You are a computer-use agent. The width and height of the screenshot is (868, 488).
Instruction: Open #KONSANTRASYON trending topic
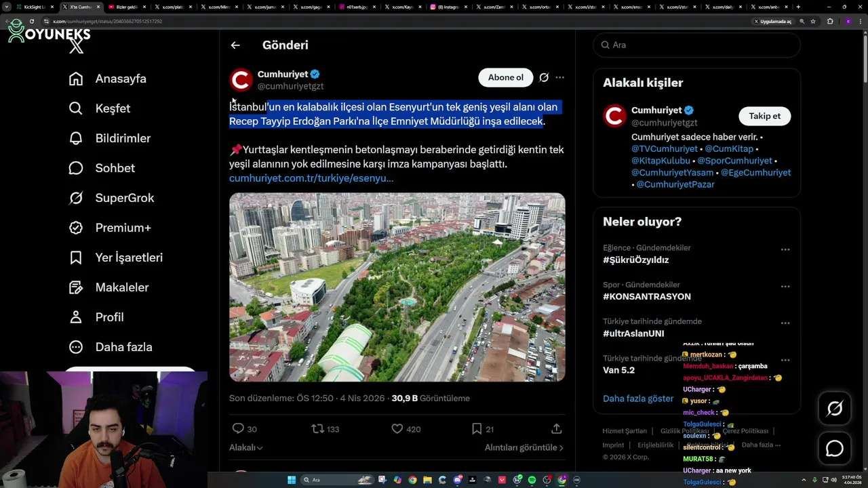(x=647, y=297)
